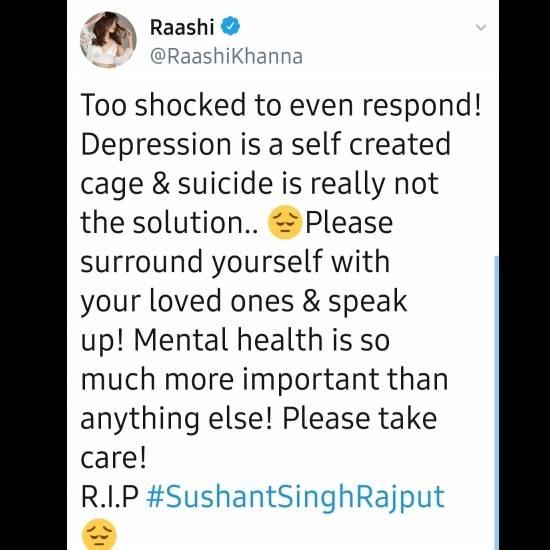The width and height of the screenshot is (550, 550).
Task: Click the blue scrollbar on right edge
Action: [x=496, y=403]
